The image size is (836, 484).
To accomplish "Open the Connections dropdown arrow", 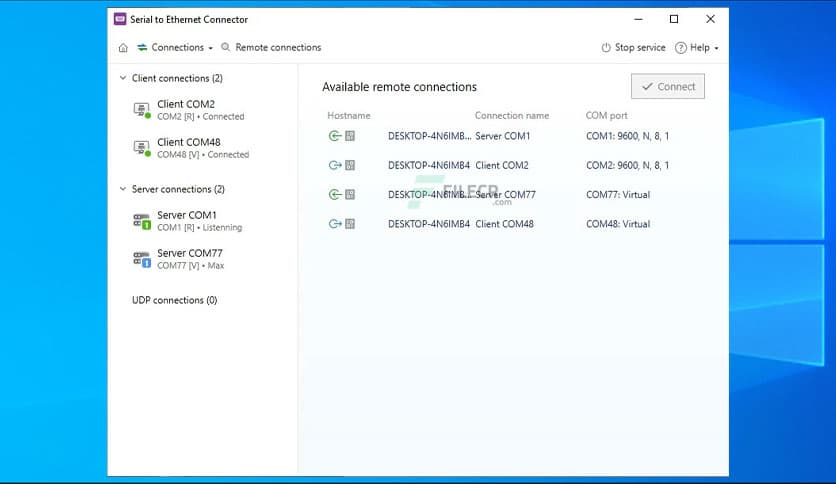I will tap(211, 48).
